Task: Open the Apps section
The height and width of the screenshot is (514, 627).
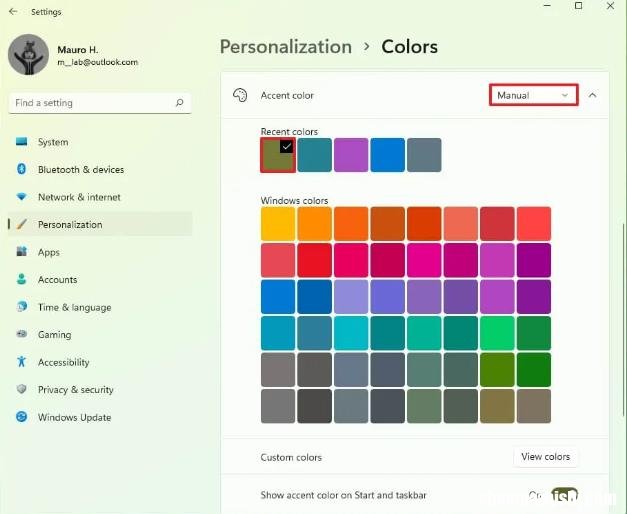Action: coord(100,252)
